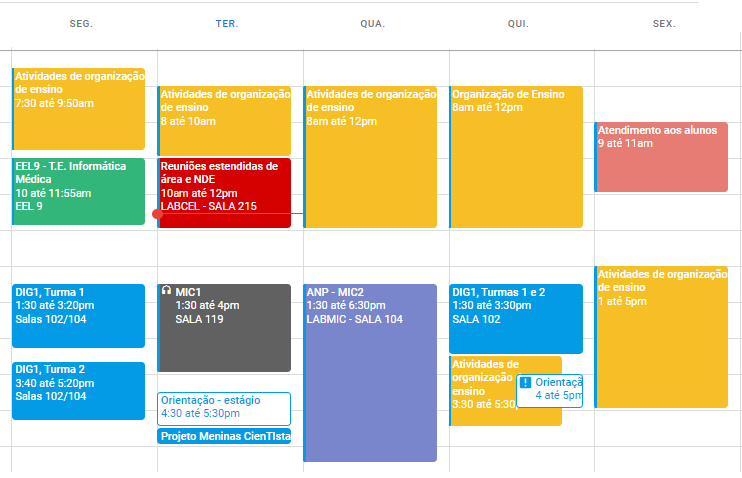
Task: Open the Orientação - estágio event
Action: tap(225, 408)
